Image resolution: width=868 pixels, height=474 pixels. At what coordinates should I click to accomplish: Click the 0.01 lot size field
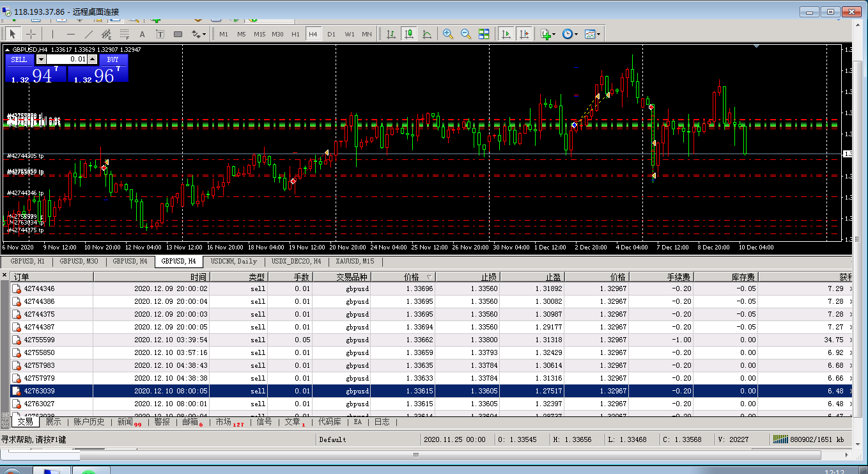66,59
